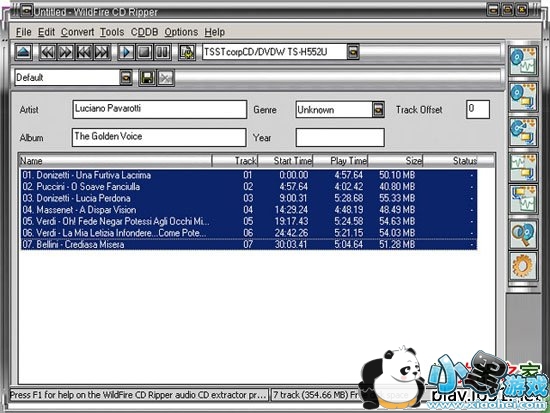The image size is (550, 413).
Task: Open the Help menu
Action: click(214, 32)
